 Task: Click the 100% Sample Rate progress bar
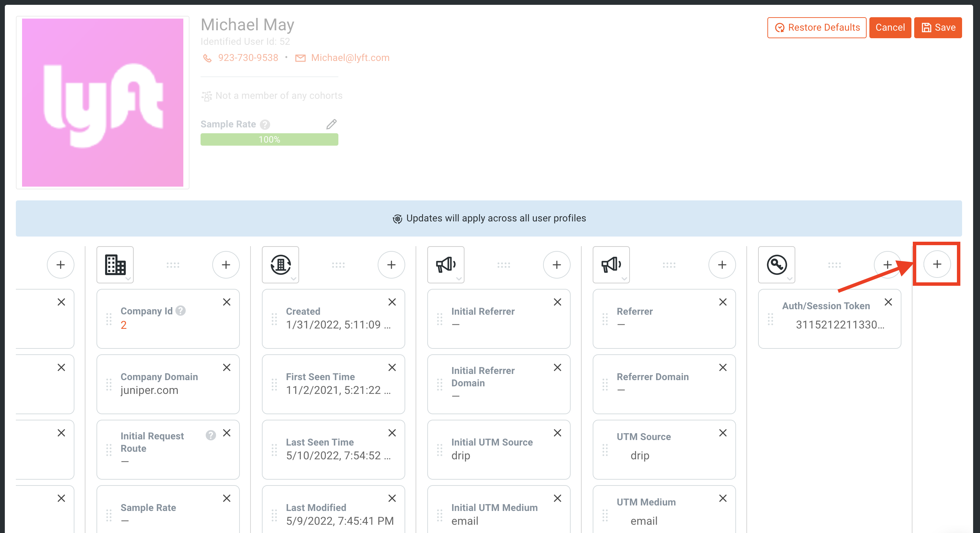click(x=269, y=139)
